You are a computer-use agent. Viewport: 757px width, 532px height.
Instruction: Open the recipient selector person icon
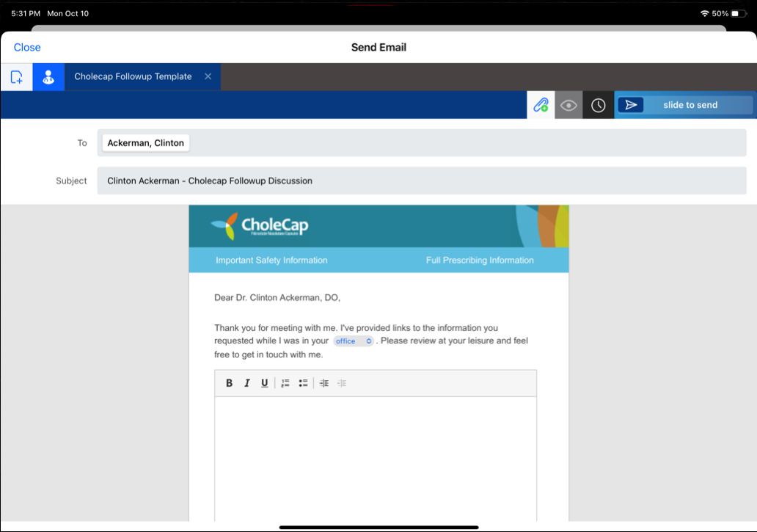(x=48, y=77)
